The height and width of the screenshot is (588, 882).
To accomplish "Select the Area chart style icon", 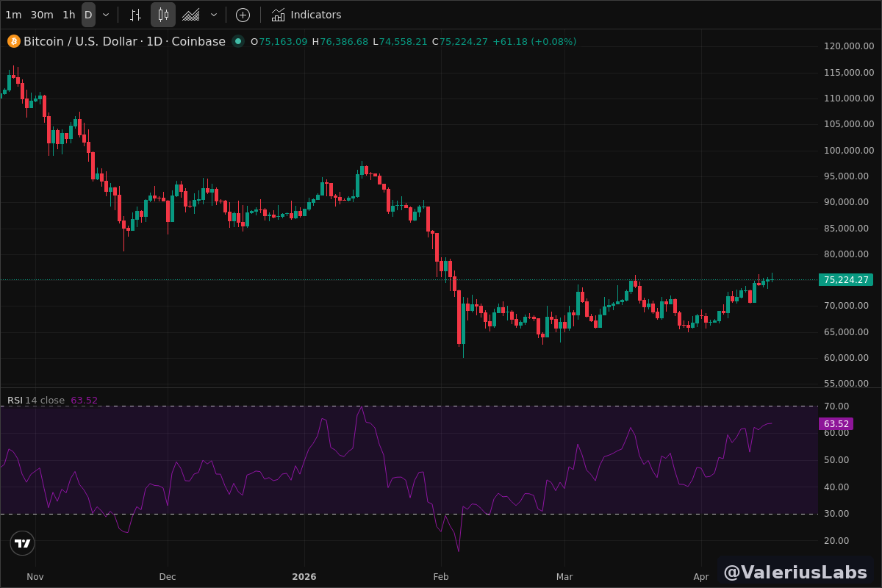I will 191,15.
